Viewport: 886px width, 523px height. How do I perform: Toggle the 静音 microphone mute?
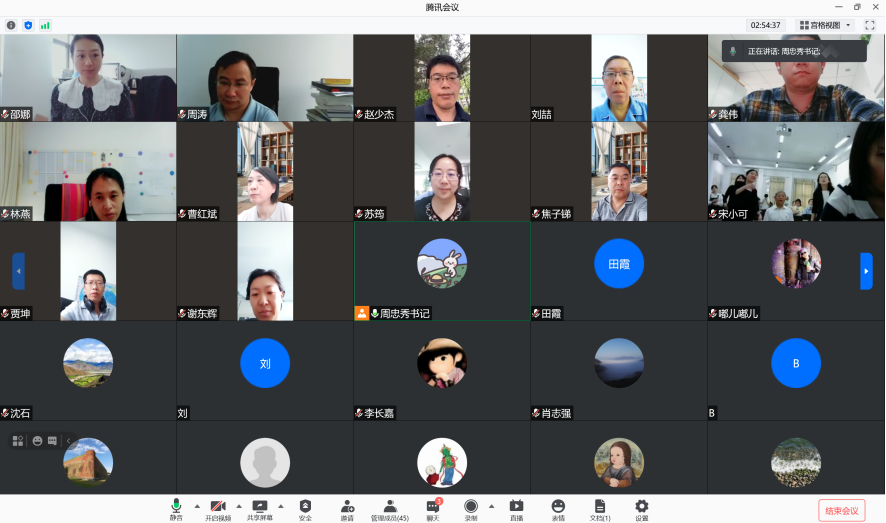point(176,508)
